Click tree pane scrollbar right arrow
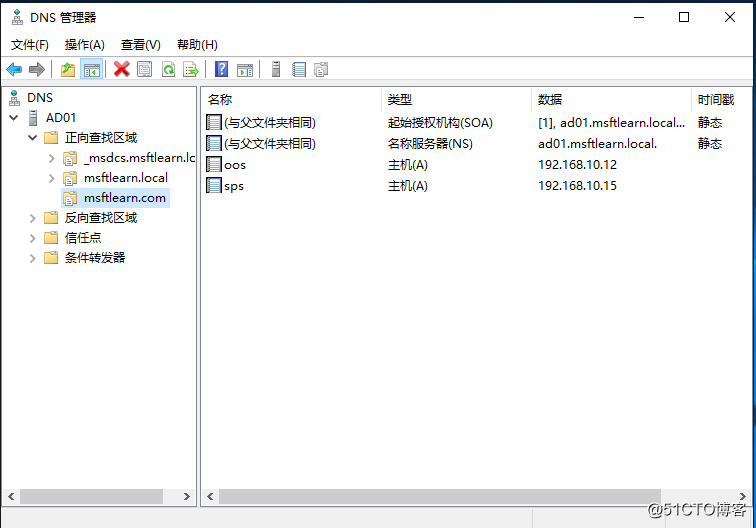Image resolution: width=756 pixels, height=528 pixels. (187, 496)
